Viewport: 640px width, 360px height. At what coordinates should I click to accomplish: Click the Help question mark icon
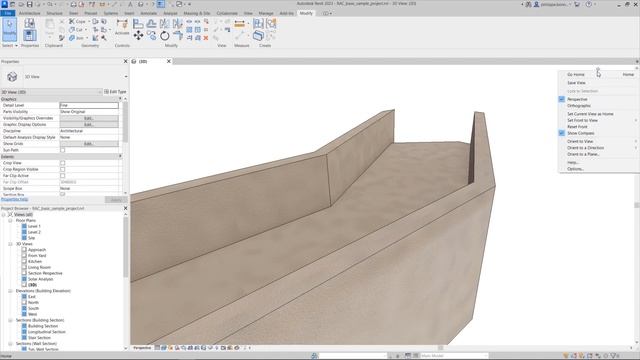pos(589,4)
